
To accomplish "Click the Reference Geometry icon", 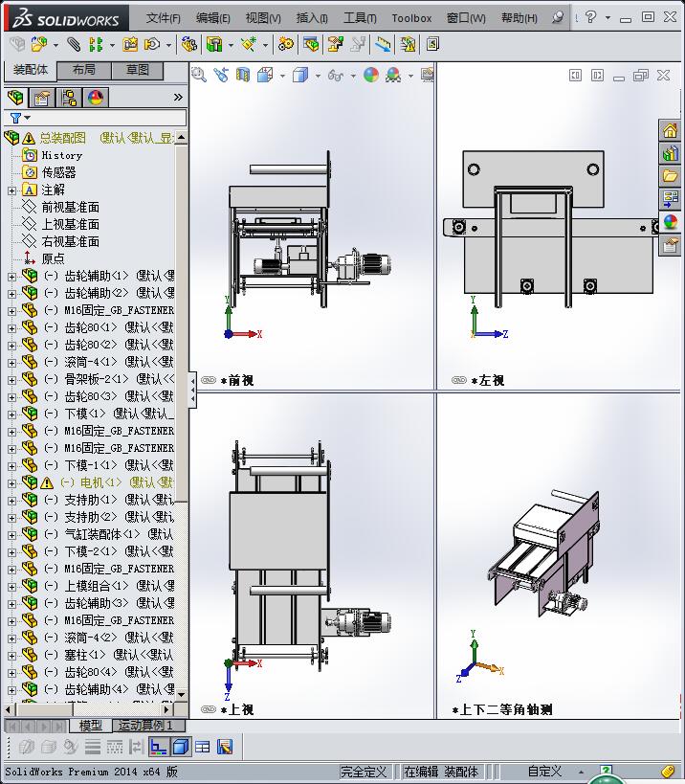I will (x=249, y=44).
